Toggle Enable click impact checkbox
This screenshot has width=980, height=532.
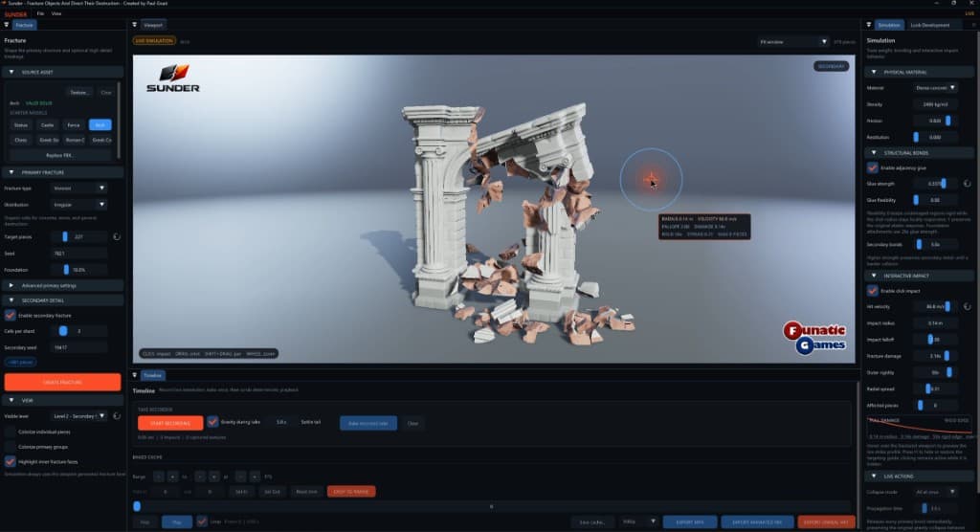coord(873,291)
